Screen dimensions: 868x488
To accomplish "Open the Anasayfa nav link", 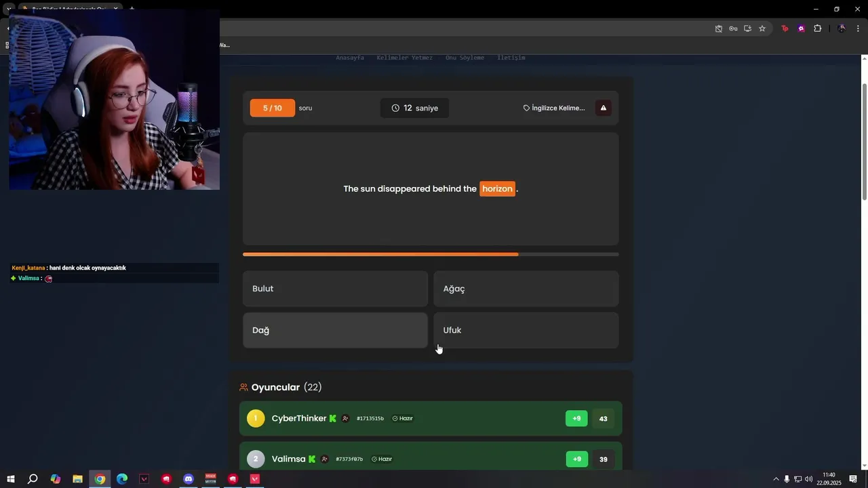I will (350, 58).
